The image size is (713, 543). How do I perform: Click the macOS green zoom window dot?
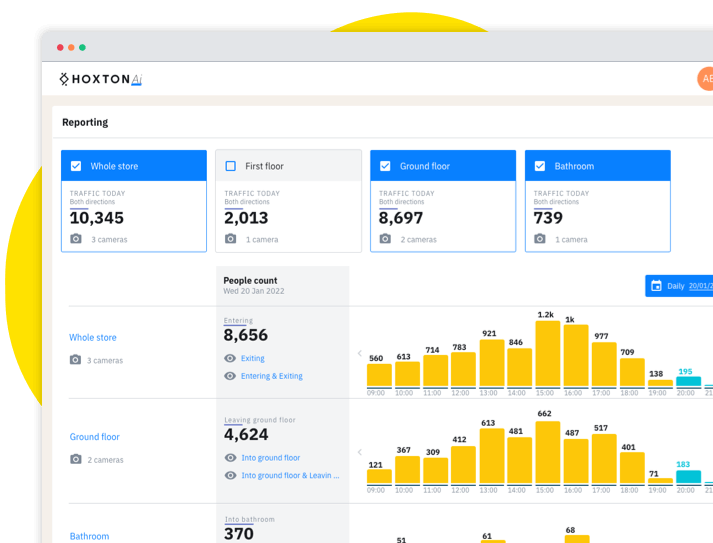coord(82,47)
